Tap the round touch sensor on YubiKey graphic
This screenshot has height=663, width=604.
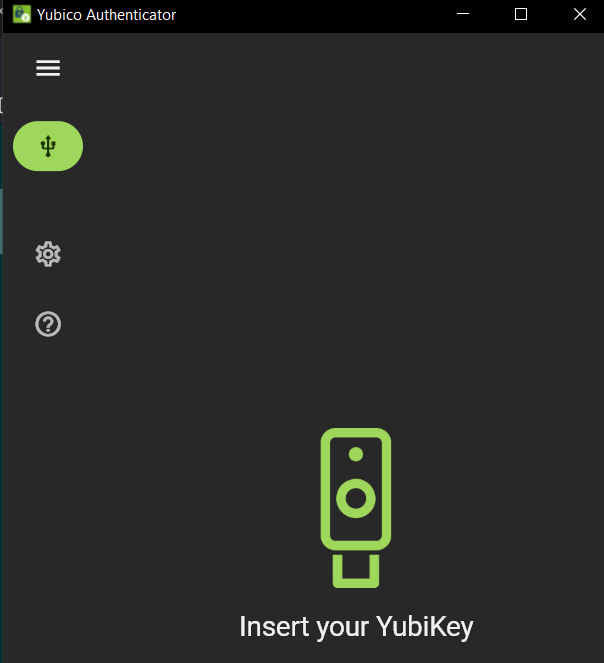point(356,498)
